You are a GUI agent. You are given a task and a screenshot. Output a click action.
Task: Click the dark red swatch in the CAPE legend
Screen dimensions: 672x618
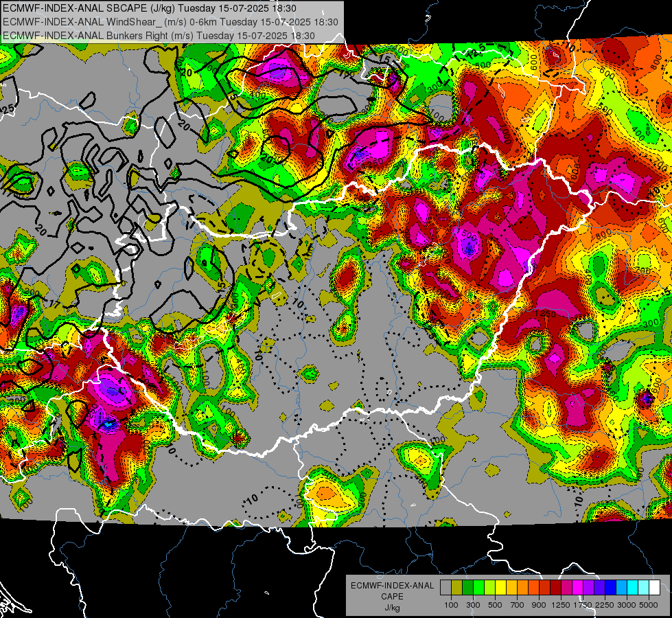[556, 587]
